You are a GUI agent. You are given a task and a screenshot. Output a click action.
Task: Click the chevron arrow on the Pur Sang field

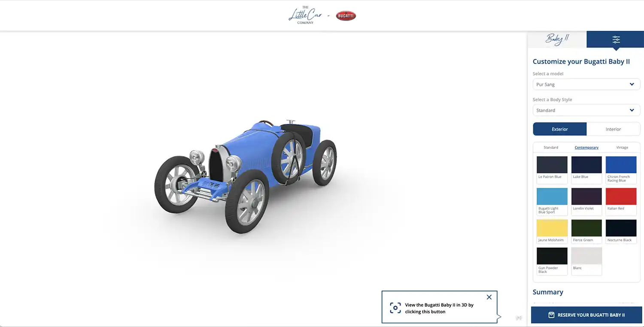(632, 85)
